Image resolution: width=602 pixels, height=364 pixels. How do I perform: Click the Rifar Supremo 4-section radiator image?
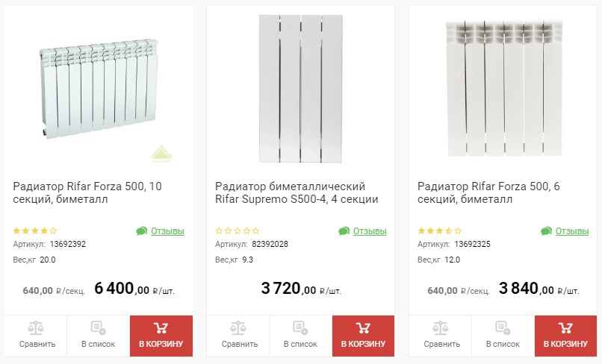coord(300,88)
